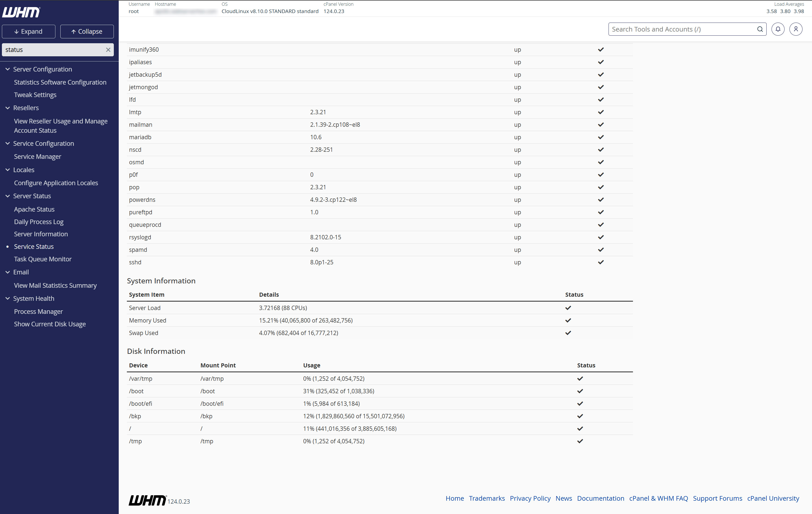The height and width of the screenshot is (514, 812).
Task: Open Process Manager in sidebar
Action: tap(38, 311)
